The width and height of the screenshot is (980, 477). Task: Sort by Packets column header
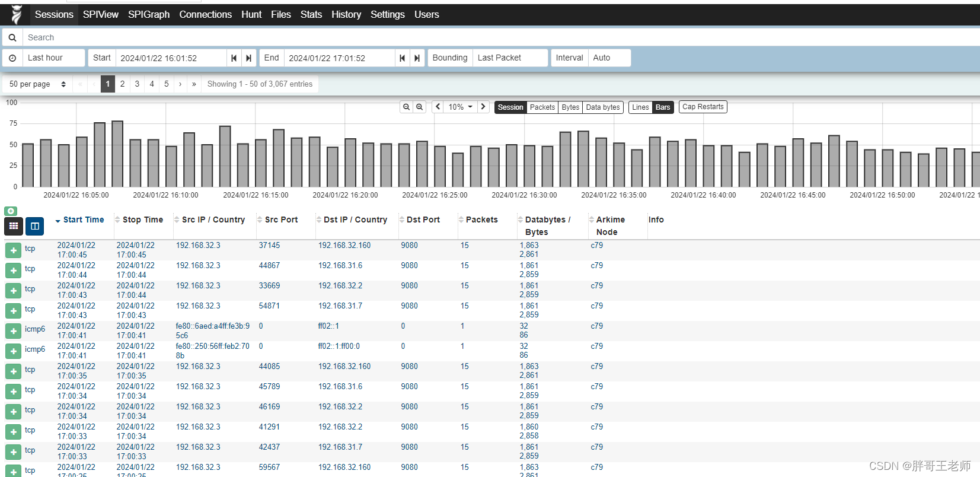pyautogui.click(x=481, y=220)
